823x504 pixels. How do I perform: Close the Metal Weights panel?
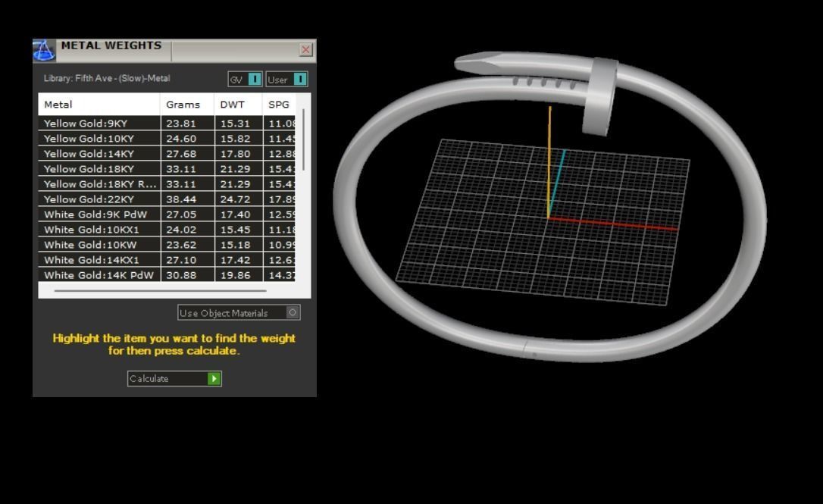305,50
